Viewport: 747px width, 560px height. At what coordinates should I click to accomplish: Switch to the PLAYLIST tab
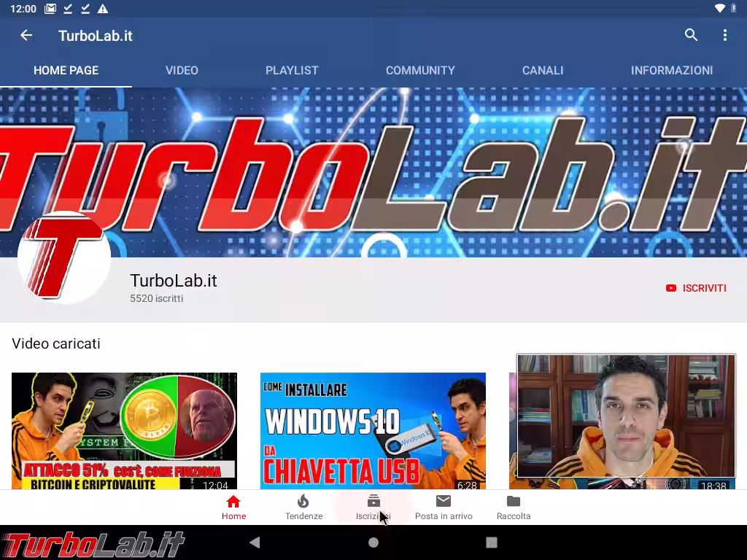(292, 70)
